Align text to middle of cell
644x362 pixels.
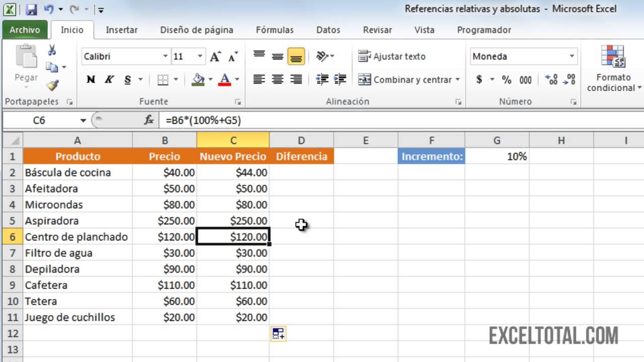[278, 56]
